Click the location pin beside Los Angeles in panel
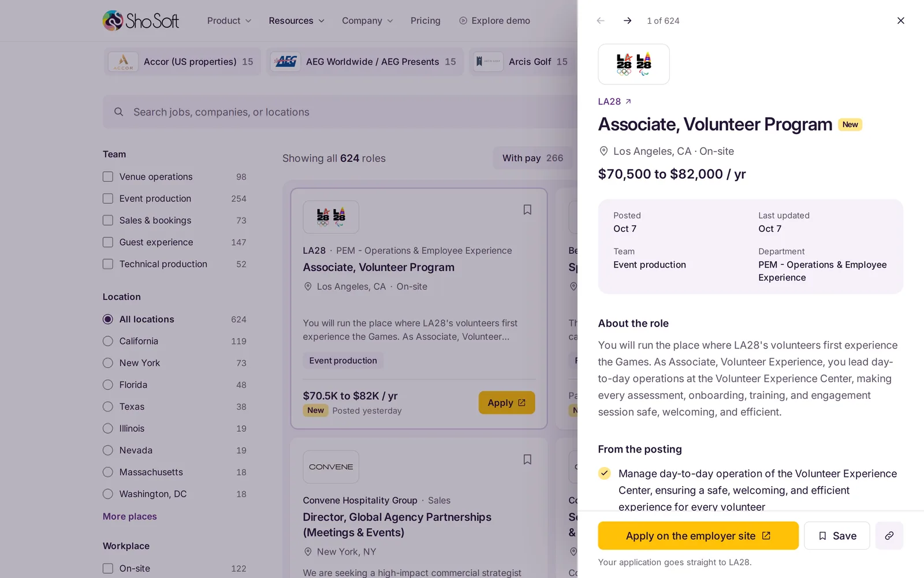This screenshot has height=578, width=924. point(603,151)
